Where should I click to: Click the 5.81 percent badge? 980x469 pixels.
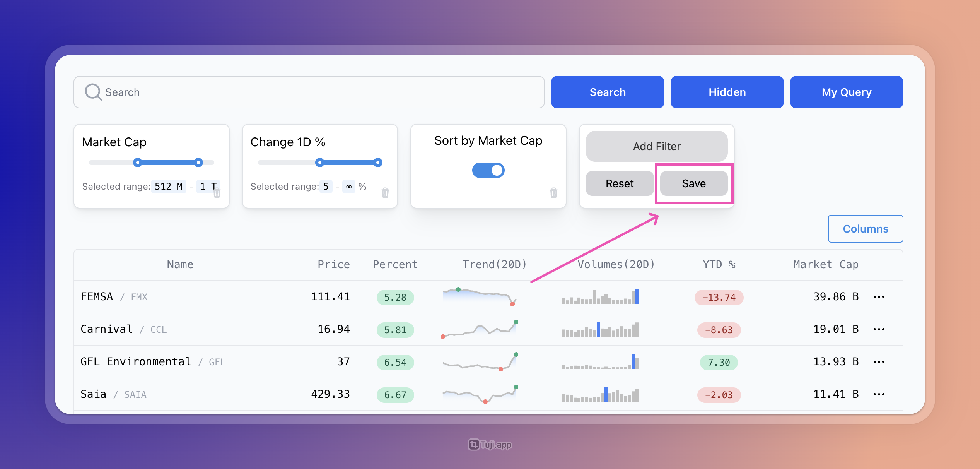pos(395,330)
